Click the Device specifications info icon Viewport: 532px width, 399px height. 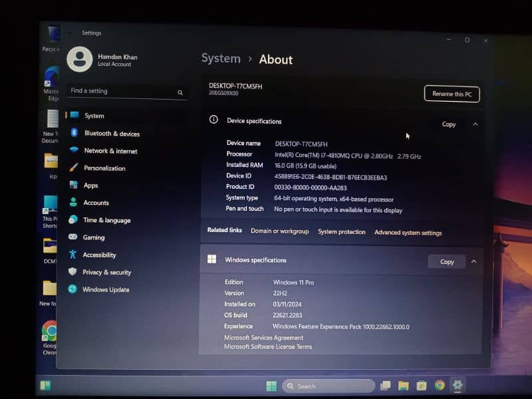coord(213,120)
